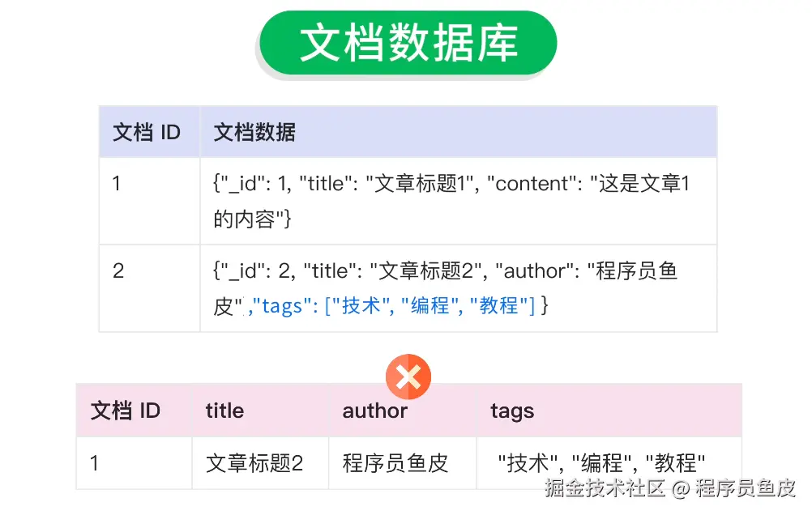This screenshot has width=812, height=515.
Task: Click the 文档 ID header in blue table
Action: (146, 133)
